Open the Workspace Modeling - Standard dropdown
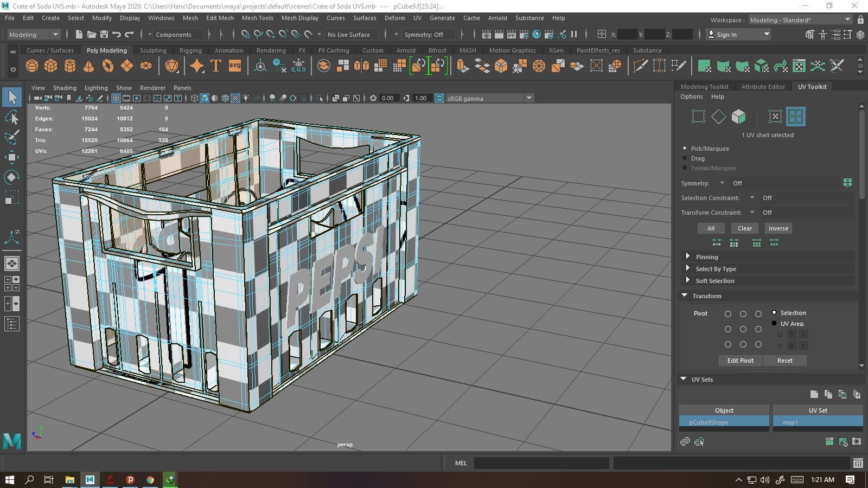The width and height of the screenshot is (868, 488). pyautogui.click(x=800, y=20)
